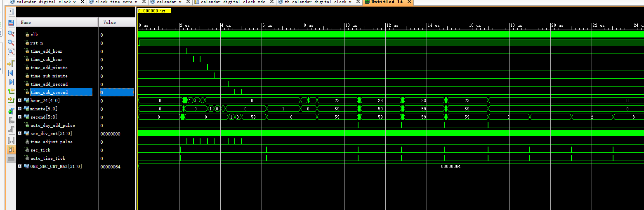The image size is (644, 210).
Task: Click the Name column header
Action: click(57, 22)
